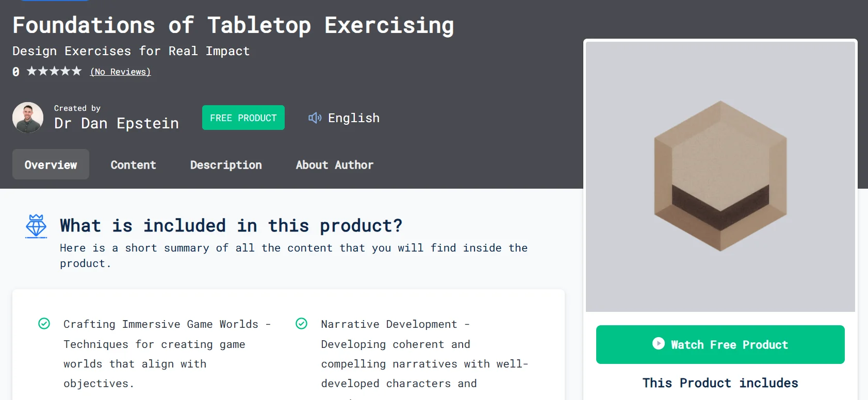Click the Watch Free Product button label
The width and height of the screenshot is (868, 400).
[729, 345]
